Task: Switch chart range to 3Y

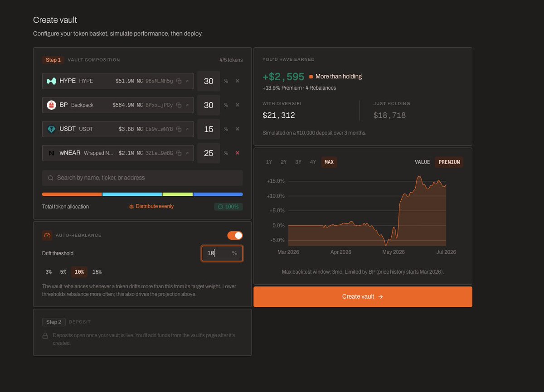Action: 298,162
